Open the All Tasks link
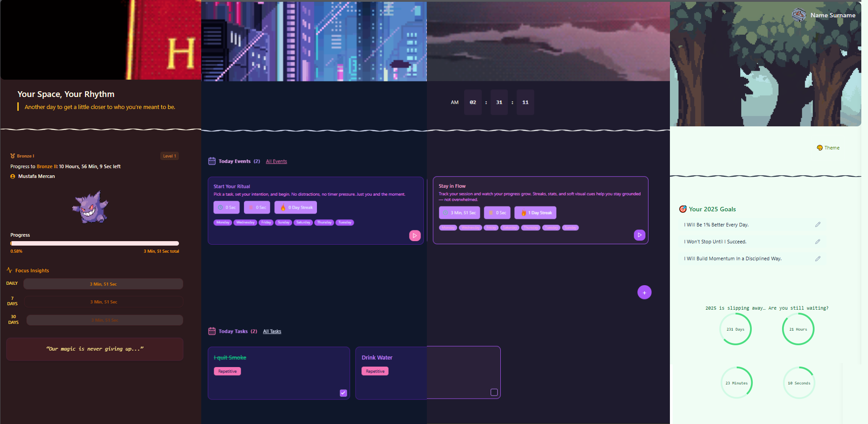The image size is (868, 424). click(272, 331)
